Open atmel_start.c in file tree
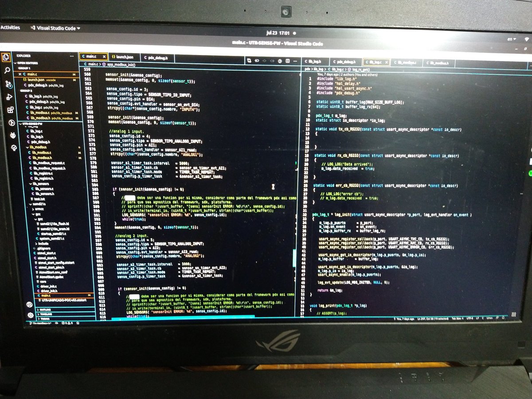 pos(45,253)
